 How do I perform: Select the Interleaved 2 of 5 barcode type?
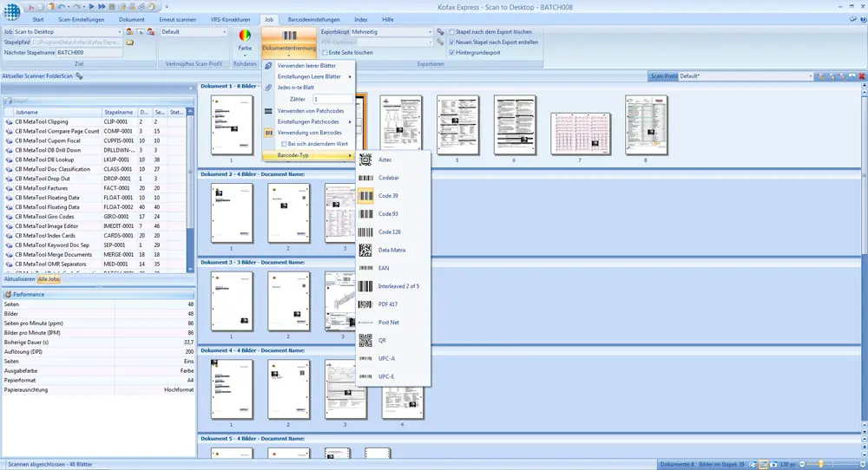tap(393, 286)
